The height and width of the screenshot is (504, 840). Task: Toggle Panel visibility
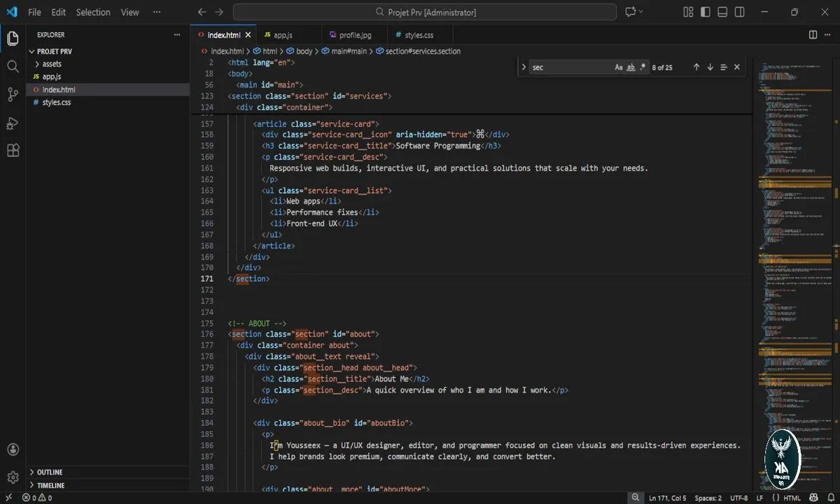(x=722, y=12)
